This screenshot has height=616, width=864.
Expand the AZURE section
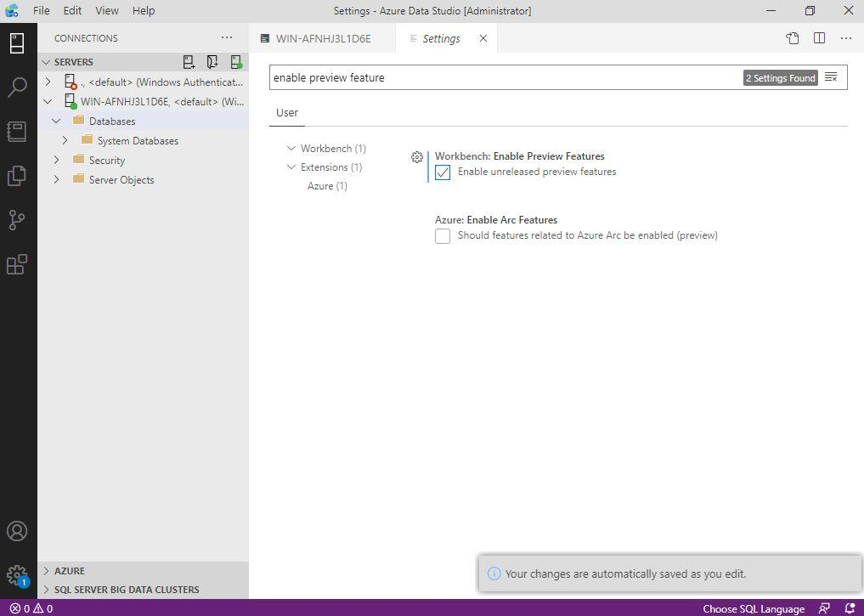pos(46,571)
